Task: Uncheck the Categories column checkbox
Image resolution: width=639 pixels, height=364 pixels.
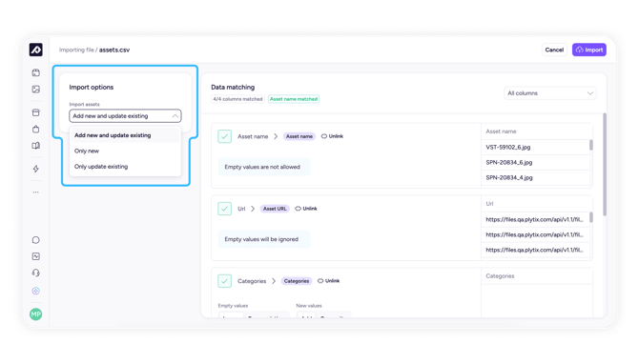Action: pos(224,281)
